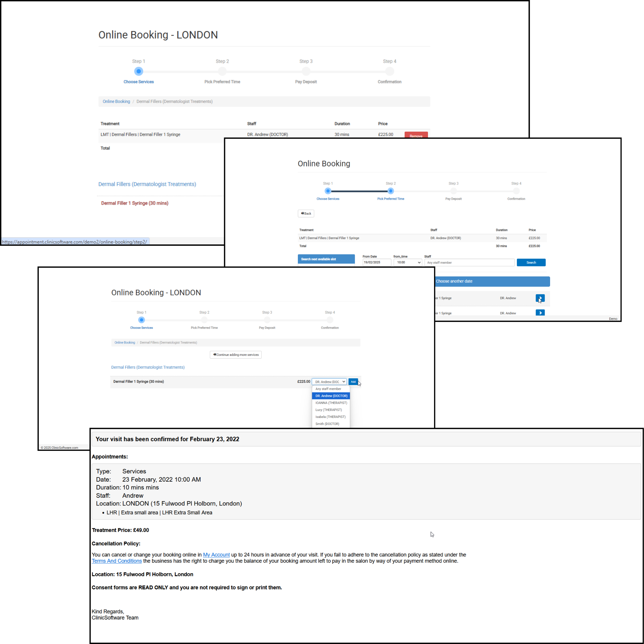Click Continue adding more services button
This screenshot has width=644, height=644.
tap(235, 355)
